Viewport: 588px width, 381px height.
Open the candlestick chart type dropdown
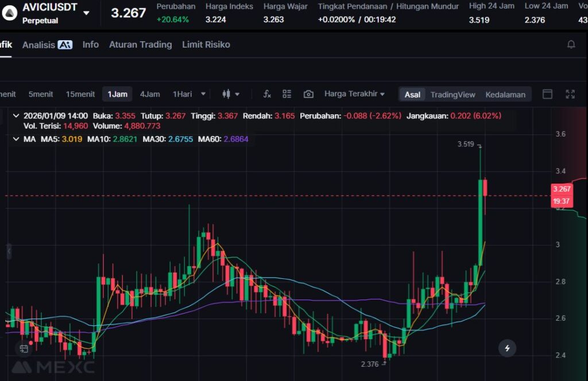coord(231,94)
